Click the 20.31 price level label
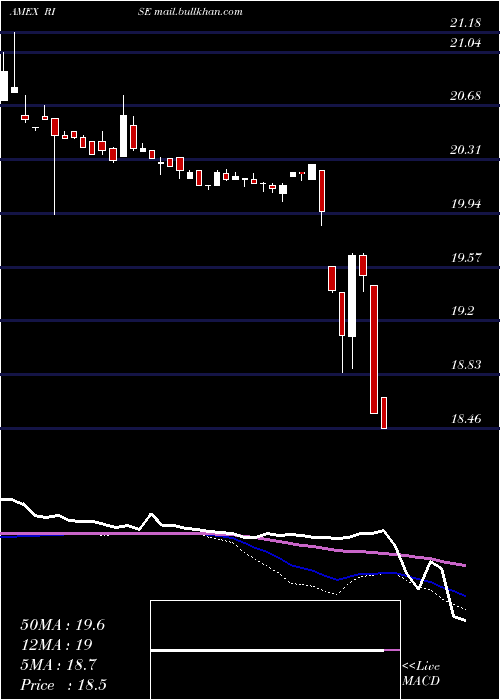 (465, 150)
